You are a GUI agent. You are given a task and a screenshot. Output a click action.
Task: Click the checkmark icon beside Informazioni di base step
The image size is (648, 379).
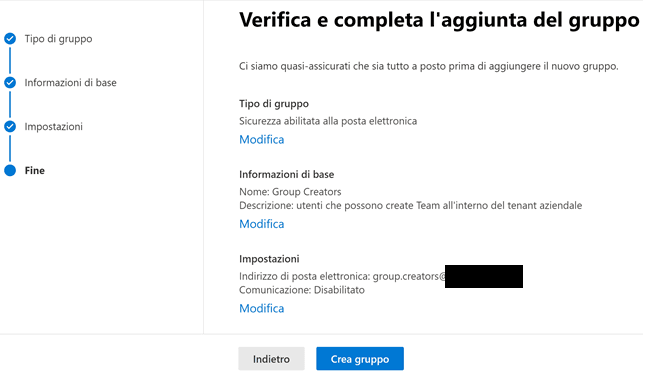pyautogui.click(x=10, y=83)
